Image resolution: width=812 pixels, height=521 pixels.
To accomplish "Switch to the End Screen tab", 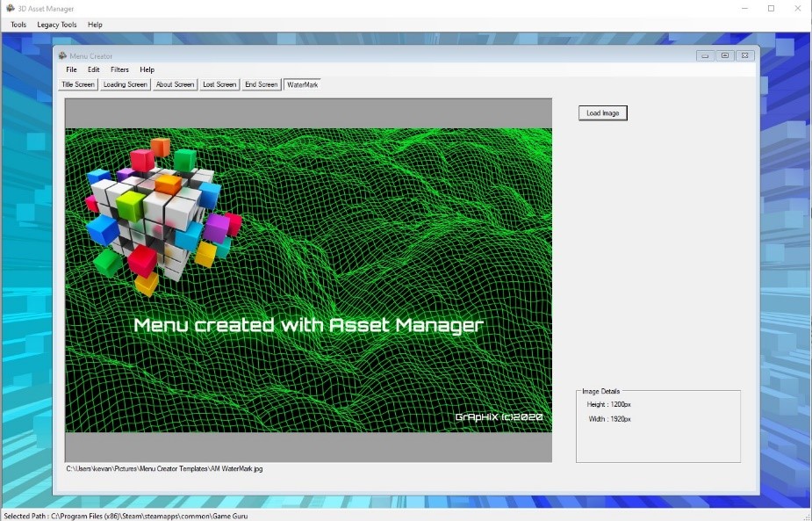I will tap(261, 84).
